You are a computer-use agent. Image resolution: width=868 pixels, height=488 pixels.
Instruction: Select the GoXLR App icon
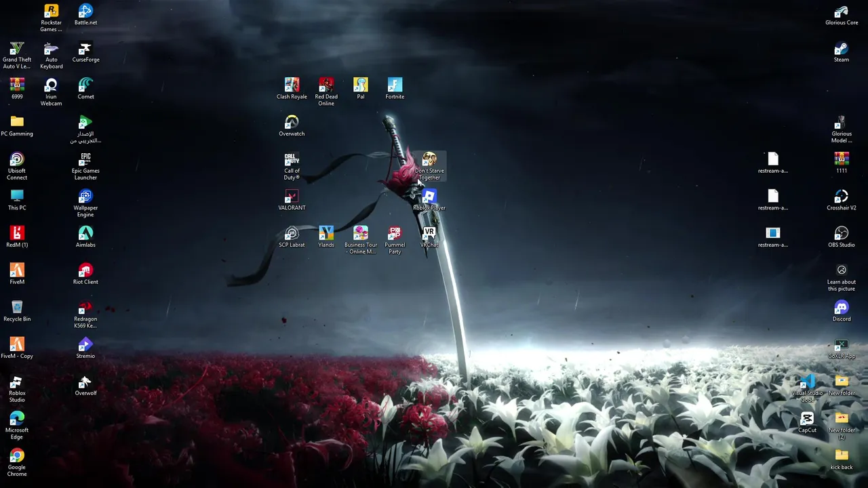[842, 348]
